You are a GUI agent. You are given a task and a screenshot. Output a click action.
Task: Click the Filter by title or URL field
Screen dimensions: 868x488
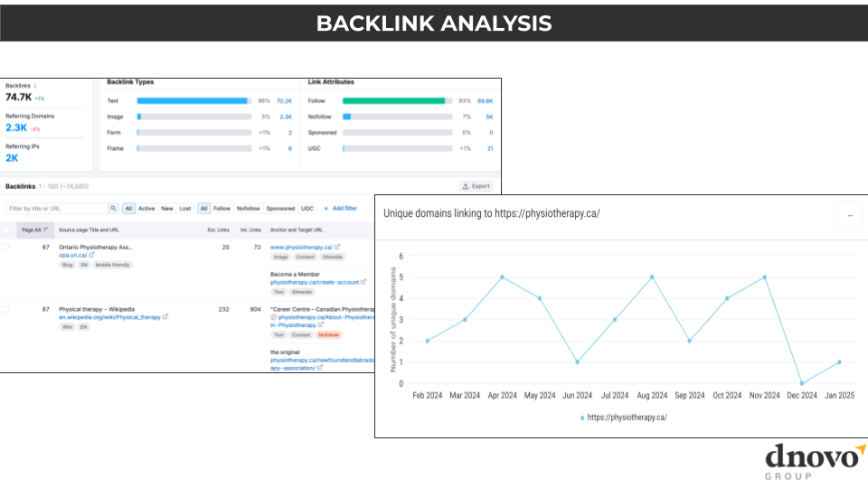click(x=56, y=209)
